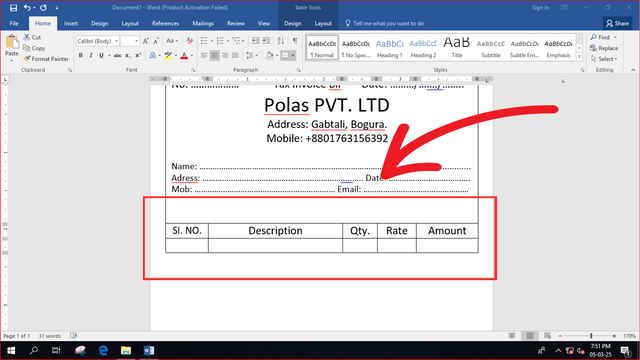Switch to Print Layout view
Screen dimensions: 640x360
[x=530, y=336]
